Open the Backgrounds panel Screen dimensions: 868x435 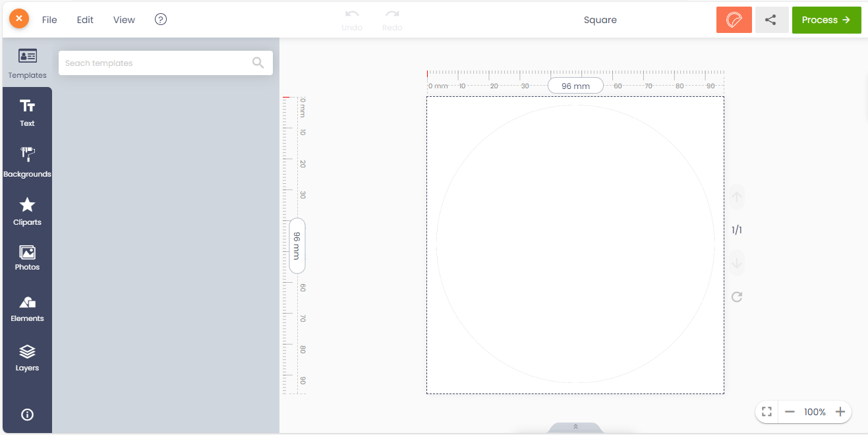[x=27, y=162]
